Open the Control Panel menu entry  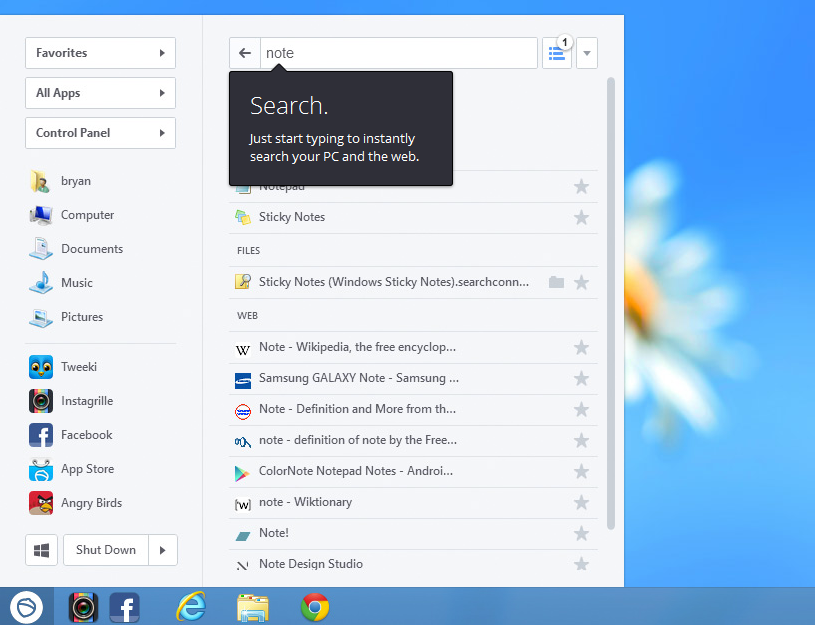(100, 133)
